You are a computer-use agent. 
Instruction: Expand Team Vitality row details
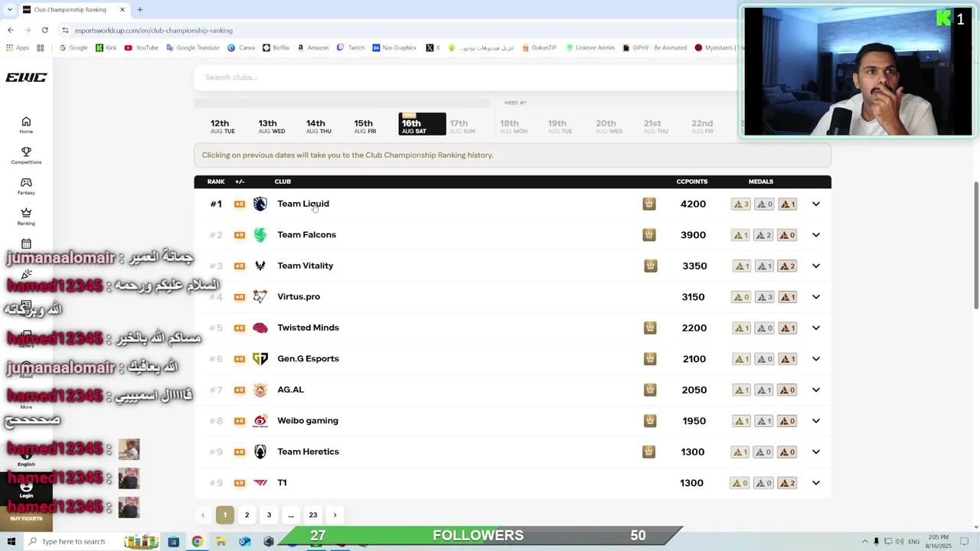(815, 266)
